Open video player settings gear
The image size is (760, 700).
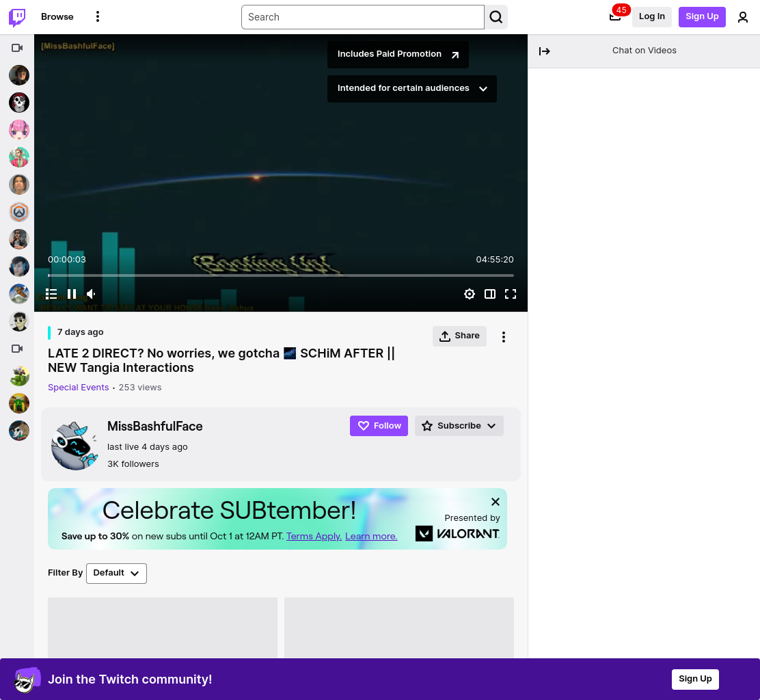coord(469,294)
